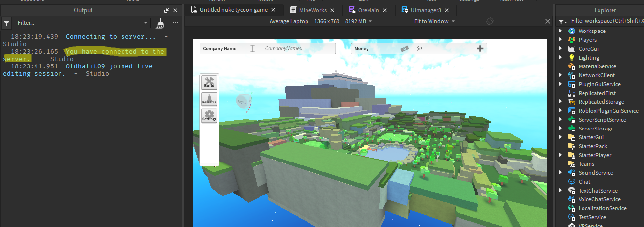
Task: Switch to MineWorks script tab
Action: 312,10
